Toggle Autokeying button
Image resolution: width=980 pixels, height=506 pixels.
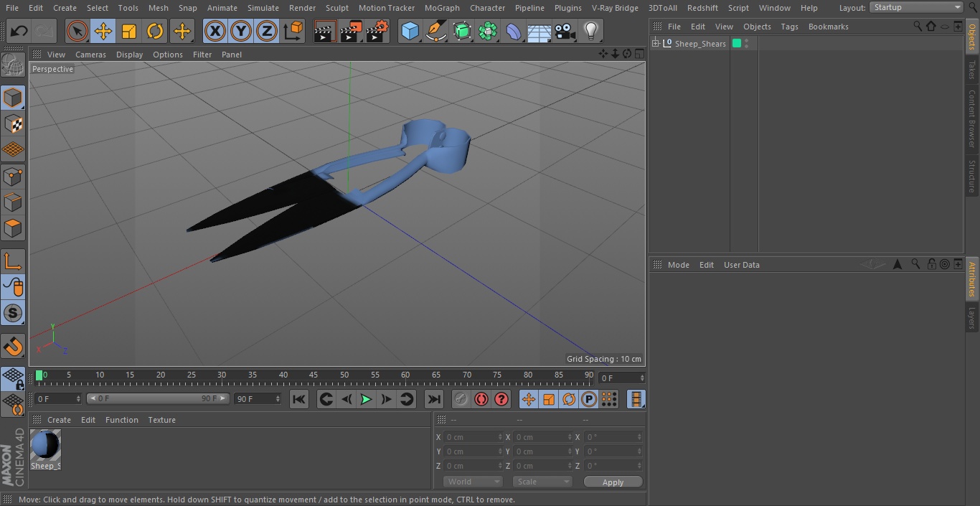tap(481, 399)
